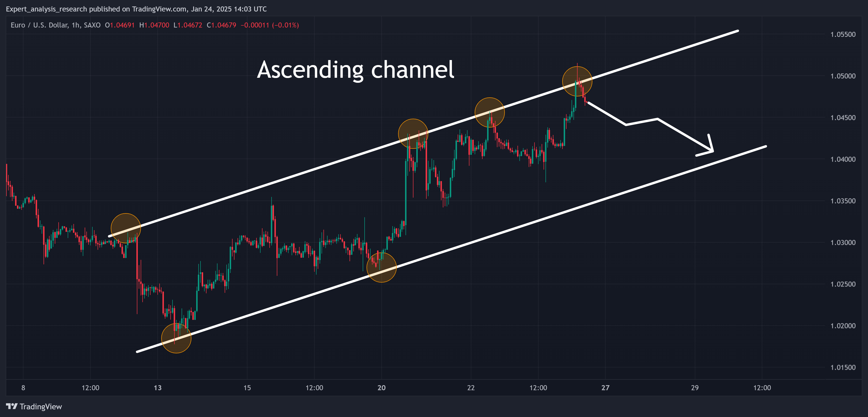Screen dimensions: 868x417
Task: Click the date label 27 on time axis
Action: coord(606,388)
